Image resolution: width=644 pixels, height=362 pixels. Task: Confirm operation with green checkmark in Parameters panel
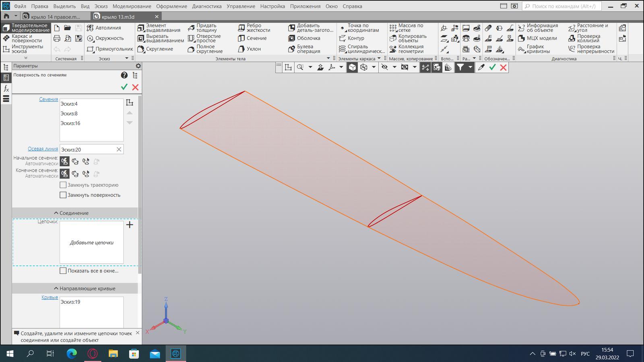point(124,87)
